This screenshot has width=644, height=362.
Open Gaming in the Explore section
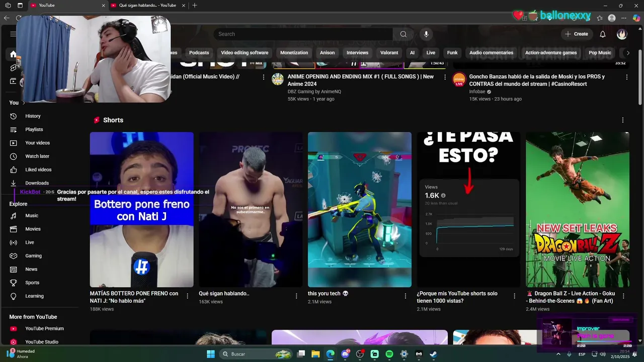[33, 256]
